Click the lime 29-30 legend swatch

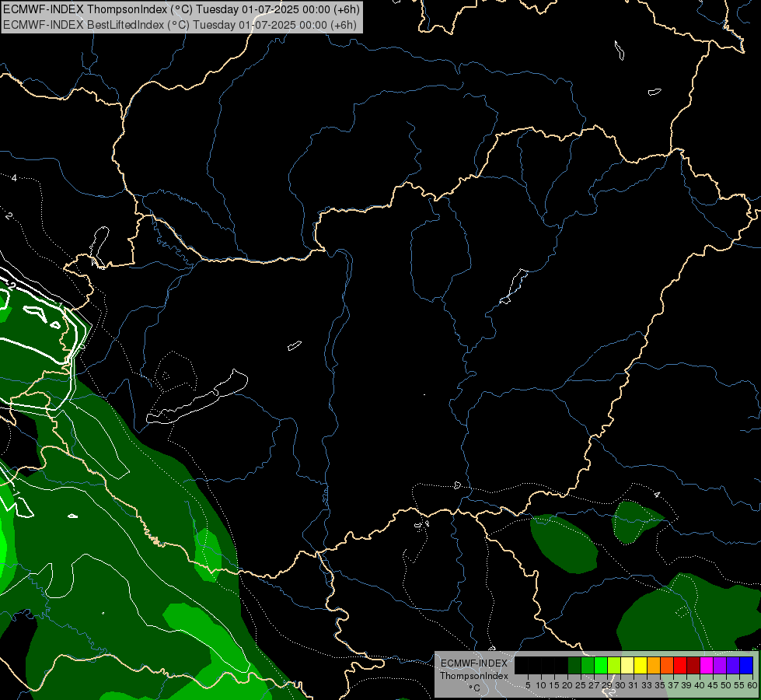click(614, 665)
